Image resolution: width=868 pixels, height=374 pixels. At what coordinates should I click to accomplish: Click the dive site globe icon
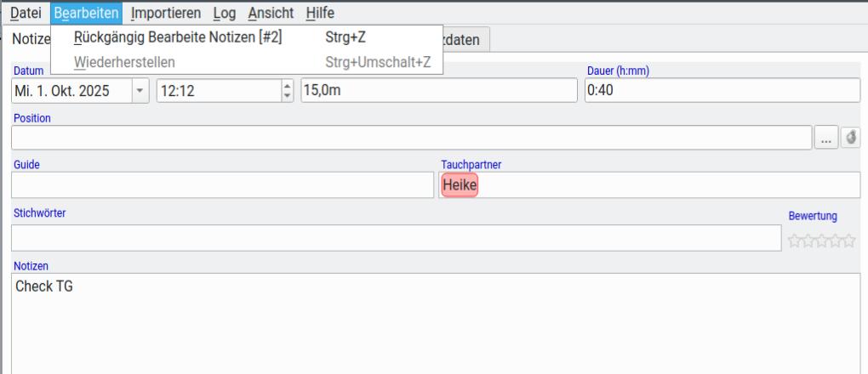click(849, 138)
